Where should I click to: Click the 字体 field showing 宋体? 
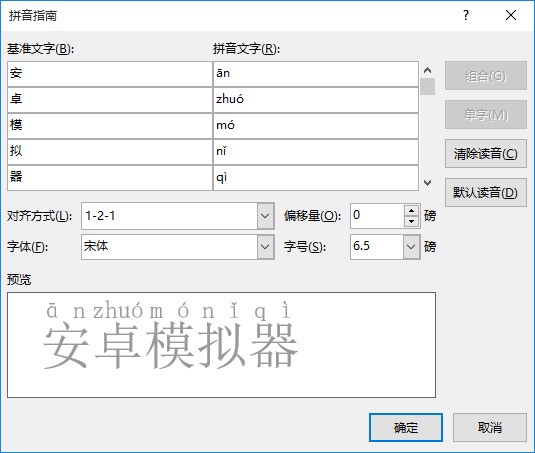[x=169, y=247]
